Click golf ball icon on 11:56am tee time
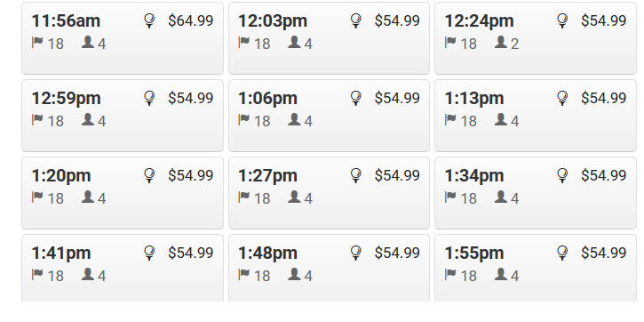The image size is (644, 322). click(149, 20)
